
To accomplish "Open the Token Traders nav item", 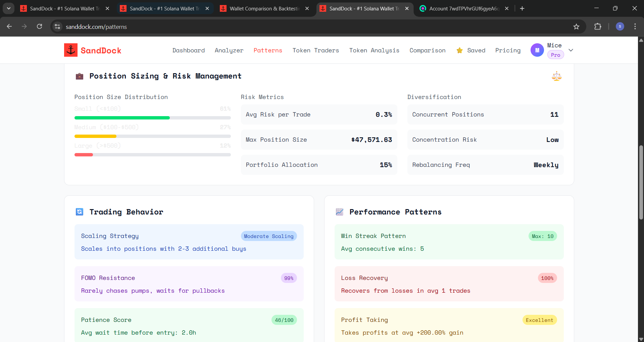I will pos(316,50).
